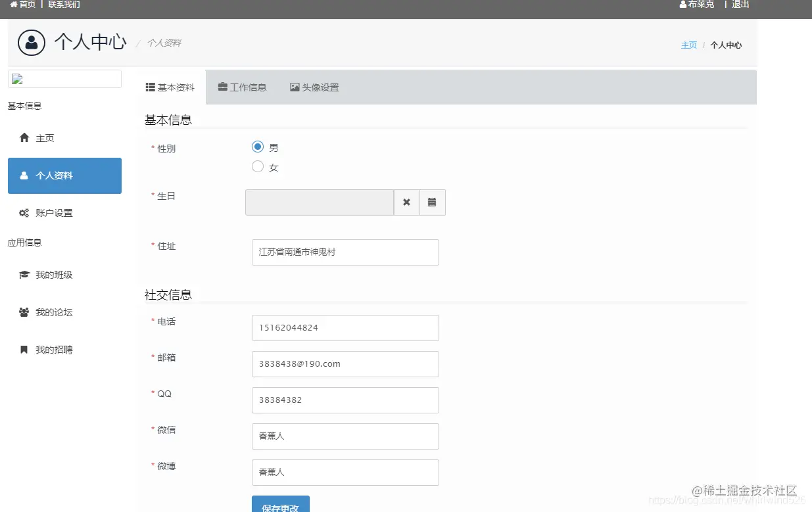Clear the birthday with the X button

pos(407,202)
